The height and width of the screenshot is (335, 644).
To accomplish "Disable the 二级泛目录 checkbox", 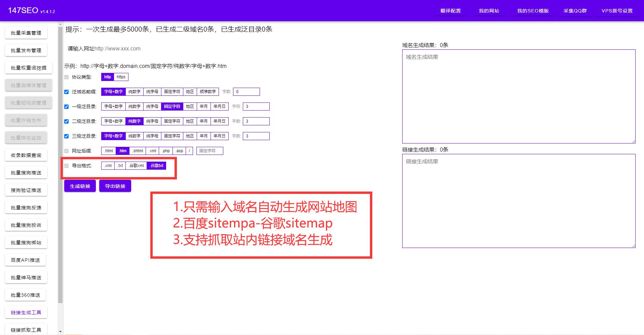I will pyautogui.click(x=66, y=121).
